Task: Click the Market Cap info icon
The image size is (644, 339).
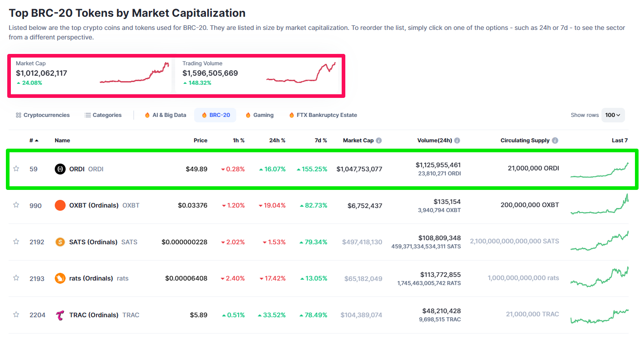Action: (379, 140)
